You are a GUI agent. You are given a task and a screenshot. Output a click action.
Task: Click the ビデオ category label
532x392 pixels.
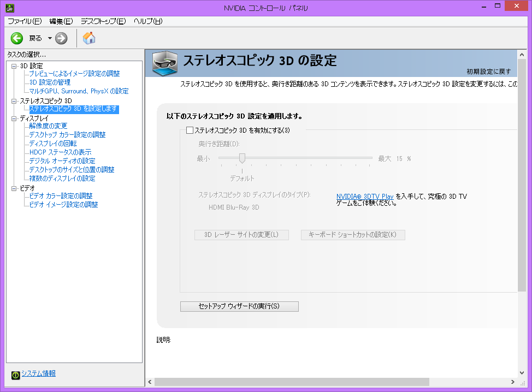tap(27, 188)
